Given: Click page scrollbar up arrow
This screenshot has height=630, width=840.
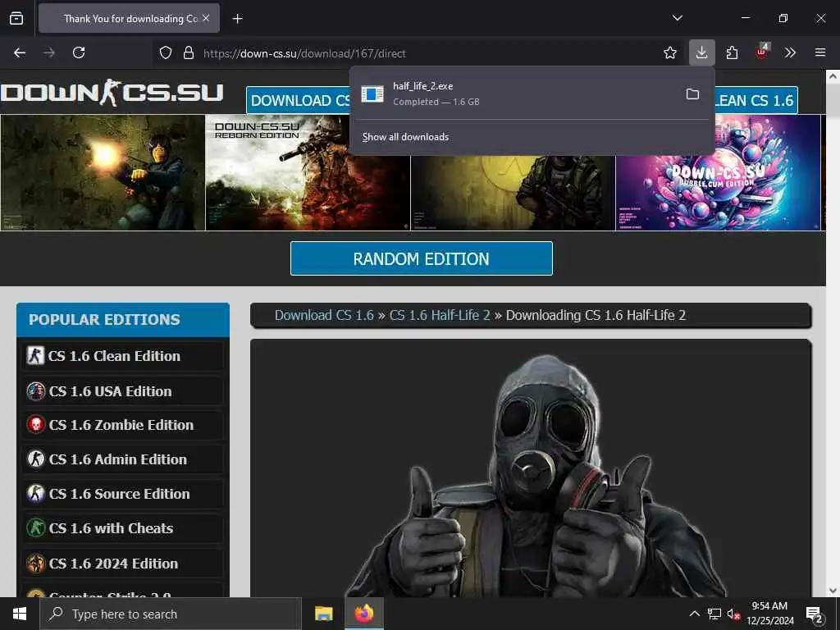Looking at the screenshot, I should point(833,76).
